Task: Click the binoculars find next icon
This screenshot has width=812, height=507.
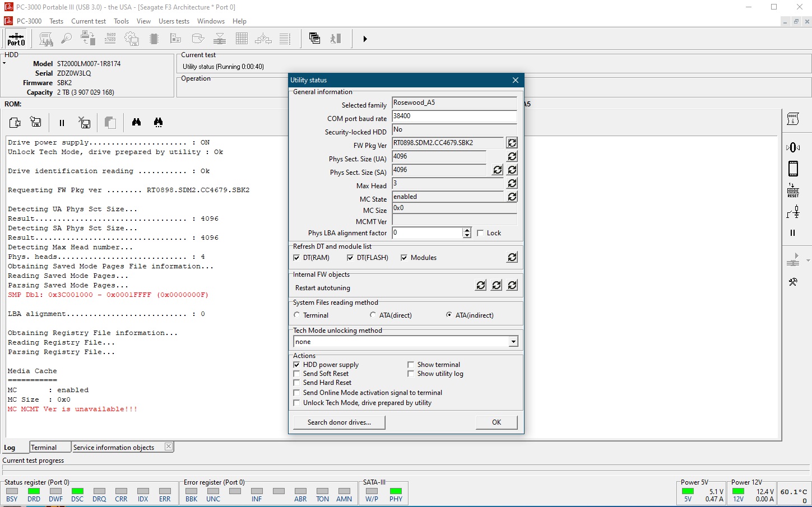Action: coord(158,122)
